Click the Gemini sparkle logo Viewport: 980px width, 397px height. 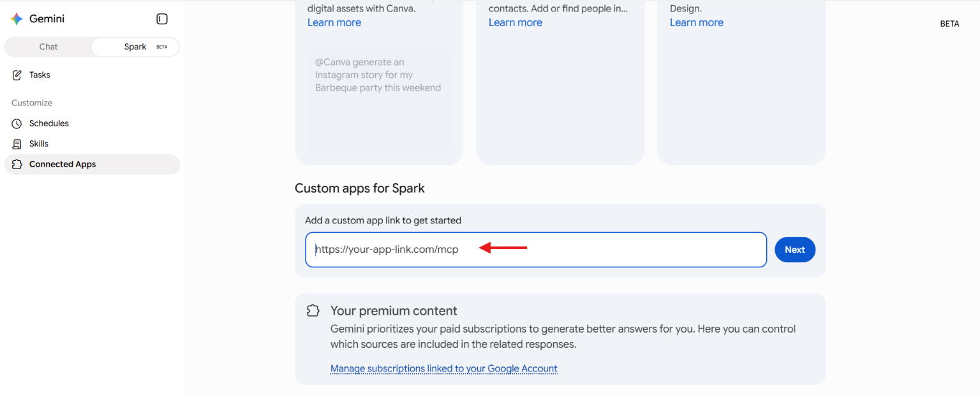[17, 19]
